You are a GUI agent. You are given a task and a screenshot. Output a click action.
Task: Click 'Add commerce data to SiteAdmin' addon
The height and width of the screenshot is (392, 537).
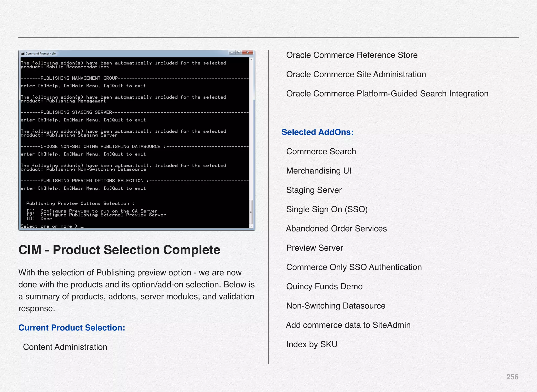[x=348, y=325]
